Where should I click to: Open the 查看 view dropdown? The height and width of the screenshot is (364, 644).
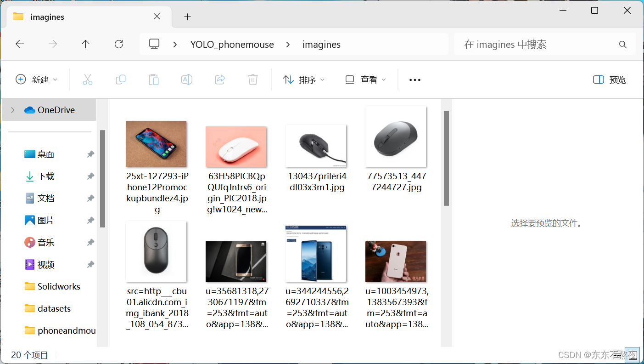pos(365,80)
